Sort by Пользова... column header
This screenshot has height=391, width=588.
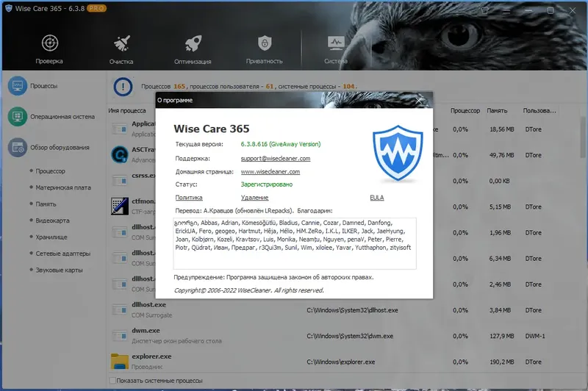539,110
